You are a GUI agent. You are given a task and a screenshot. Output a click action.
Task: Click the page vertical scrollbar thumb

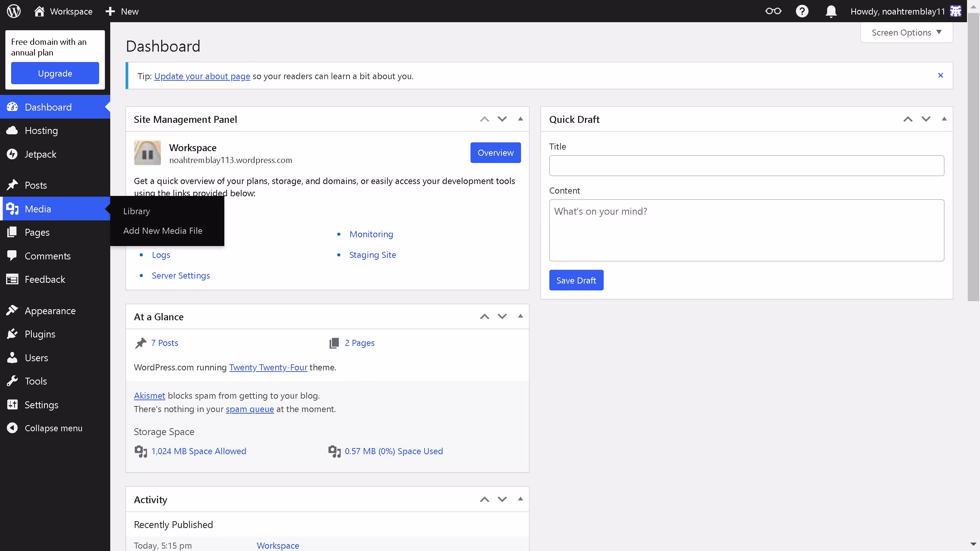coord(973,157)
